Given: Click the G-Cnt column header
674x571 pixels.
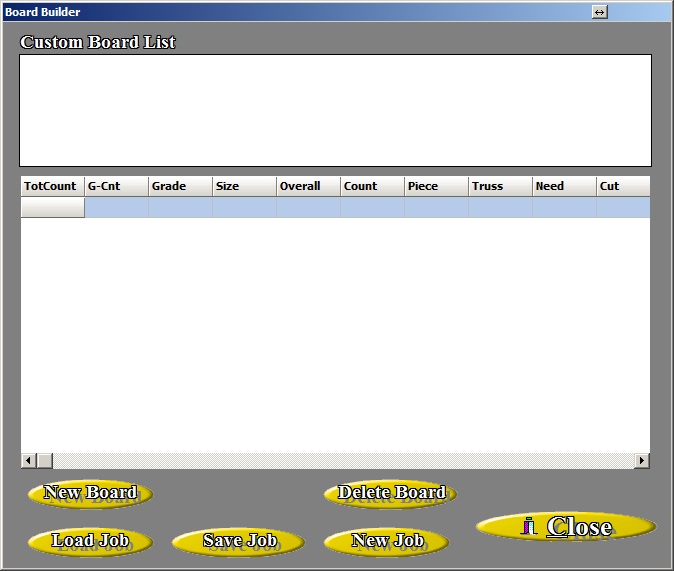Looking at the screenshot, I should (x=116, y=186).
